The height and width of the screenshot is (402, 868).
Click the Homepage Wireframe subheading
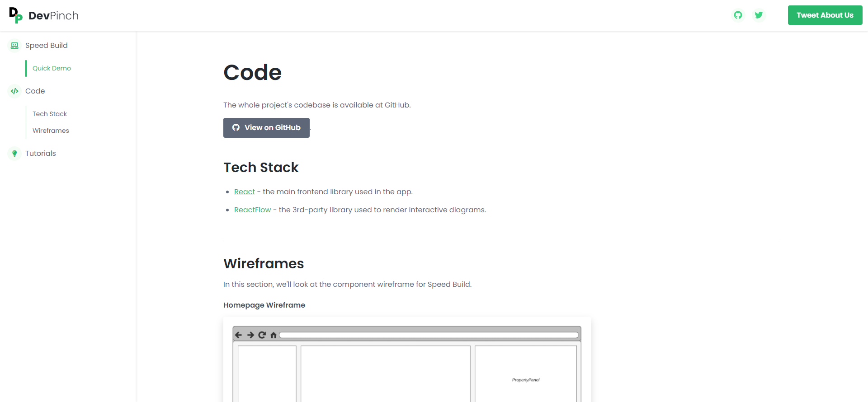coord(264,305)
